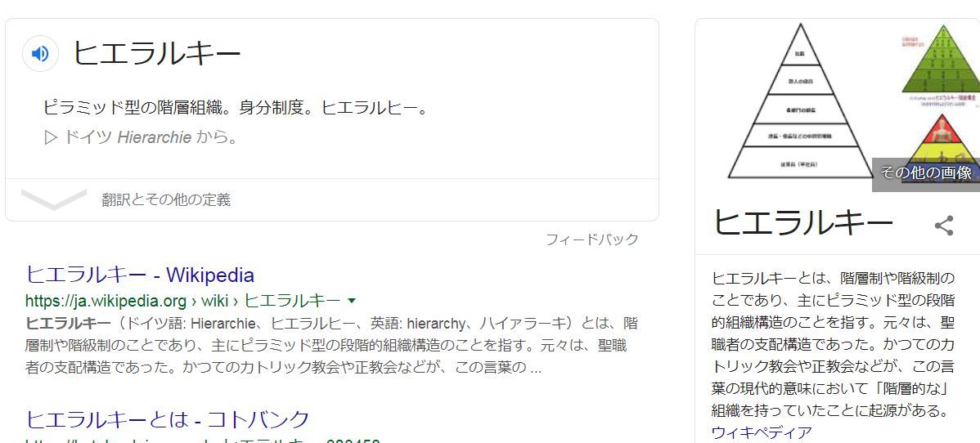View more images via その他の画像
The width and height of the screenshot is (980, 443).
tap(926, 173)
